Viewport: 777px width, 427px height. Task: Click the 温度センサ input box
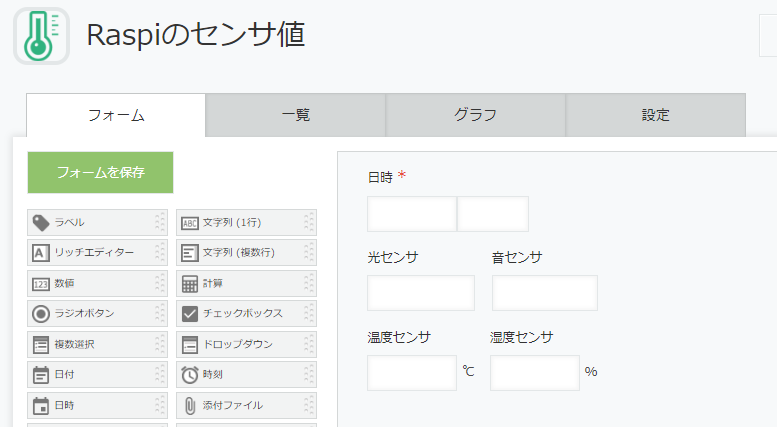(412, 373)
